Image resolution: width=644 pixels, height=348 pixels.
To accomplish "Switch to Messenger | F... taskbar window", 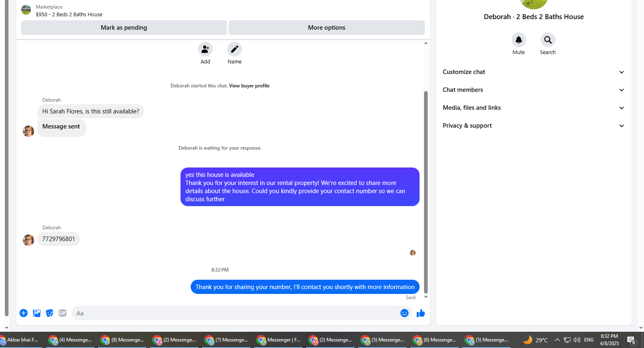I will tap(278, 340).
